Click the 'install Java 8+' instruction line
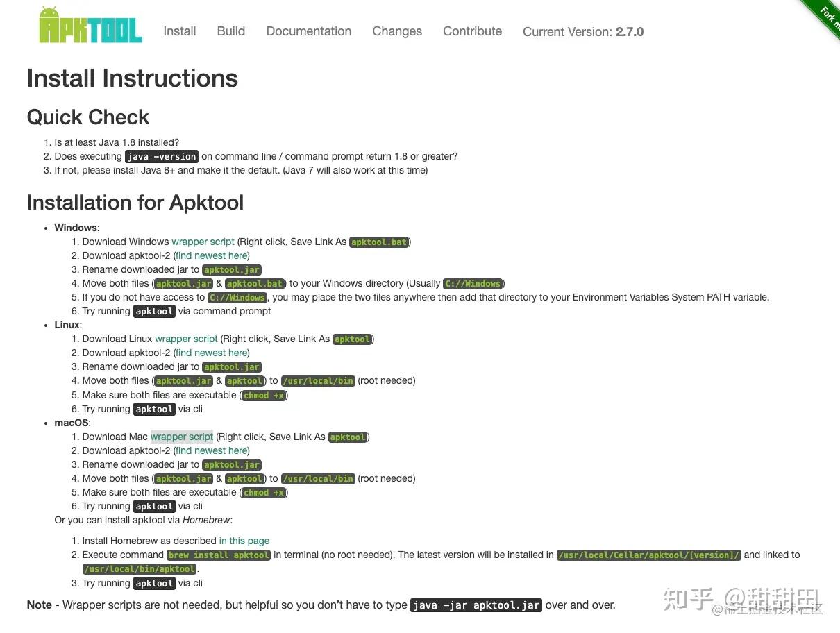 click(241, 170)
